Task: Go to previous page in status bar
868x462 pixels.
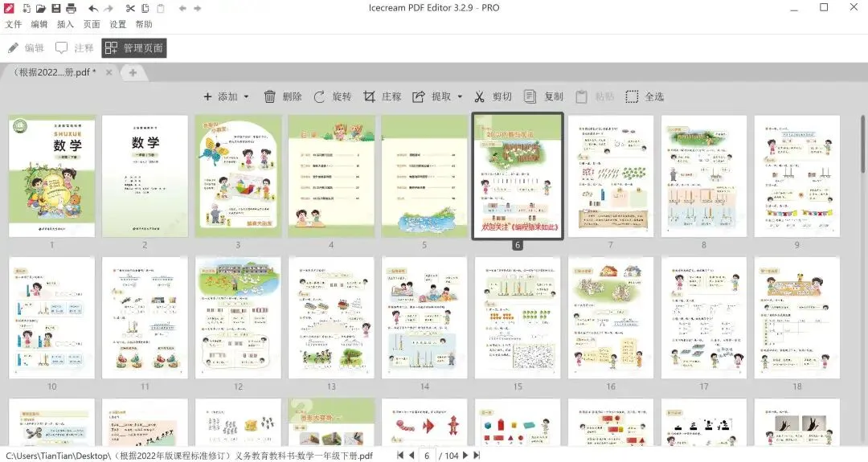Action: point(411,456)
